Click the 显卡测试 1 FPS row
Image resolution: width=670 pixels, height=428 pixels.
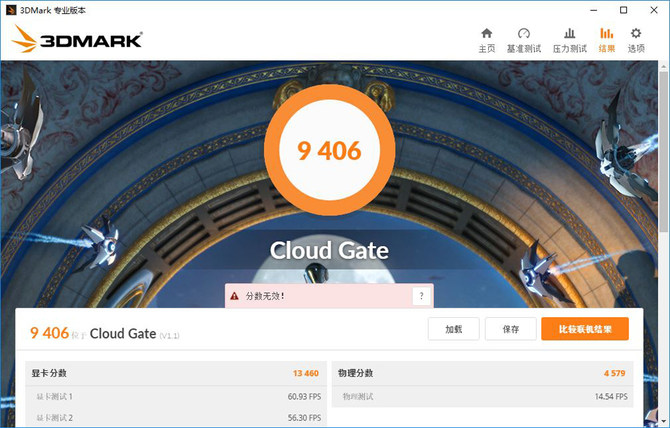coord(176,396)
